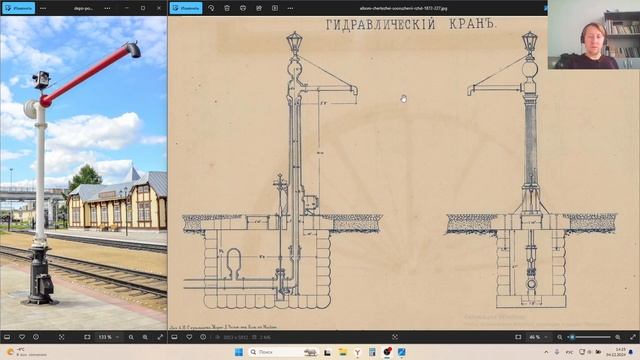Open weather widget on taskbar
640x360 pixels.
tap(27, 352)
